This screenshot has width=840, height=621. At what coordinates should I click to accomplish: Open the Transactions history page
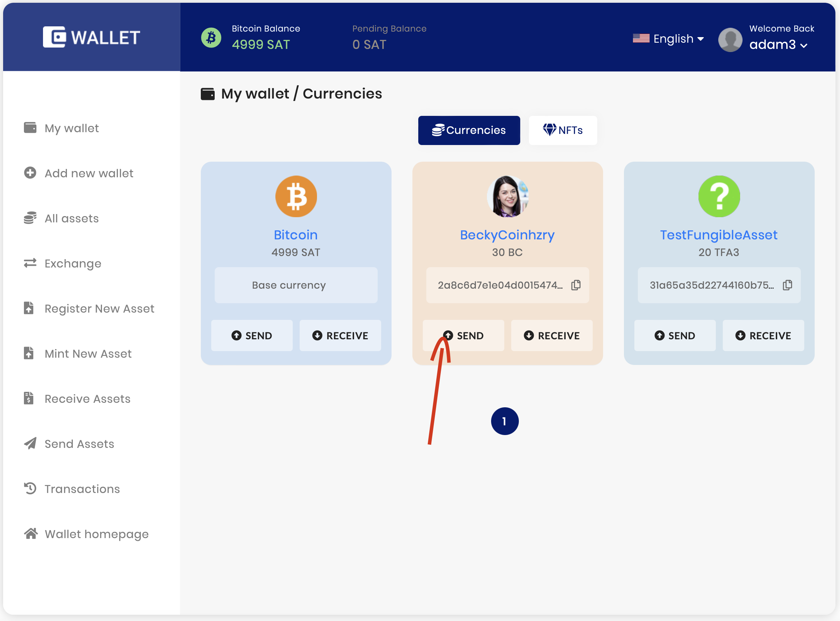[82, 489]
